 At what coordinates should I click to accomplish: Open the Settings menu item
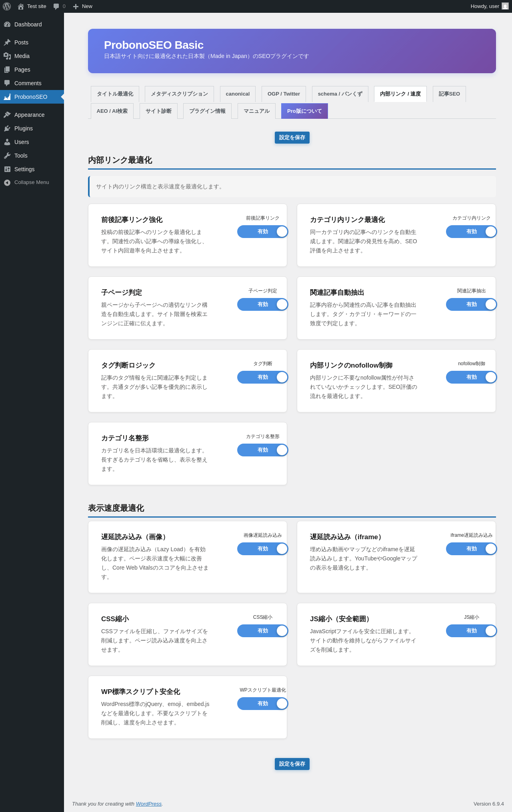click(x=32, y=169)
